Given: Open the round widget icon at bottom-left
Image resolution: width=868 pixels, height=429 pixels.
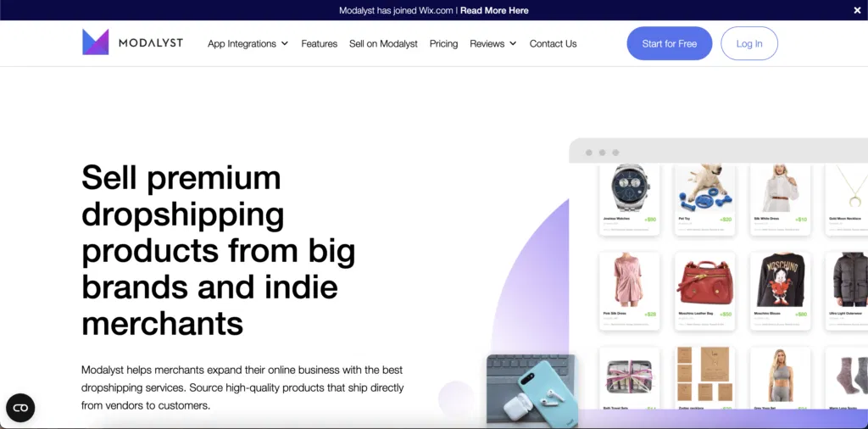Looking at the screenshot, I should 20,408.
